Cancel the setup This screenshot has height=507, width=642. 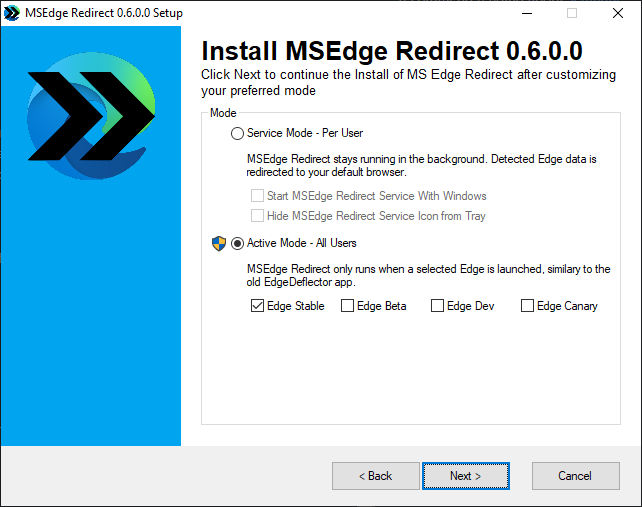[576, 476]
